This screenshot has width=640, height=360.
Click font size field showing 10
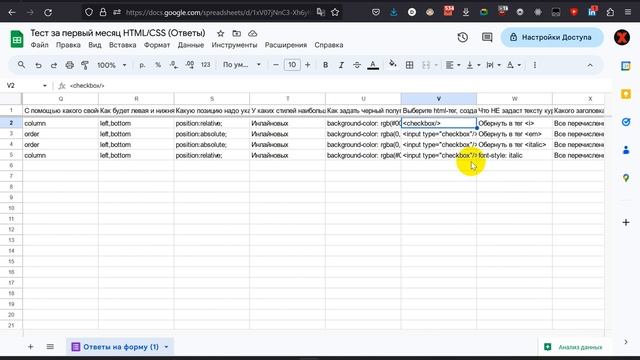(x=292, y=65)
